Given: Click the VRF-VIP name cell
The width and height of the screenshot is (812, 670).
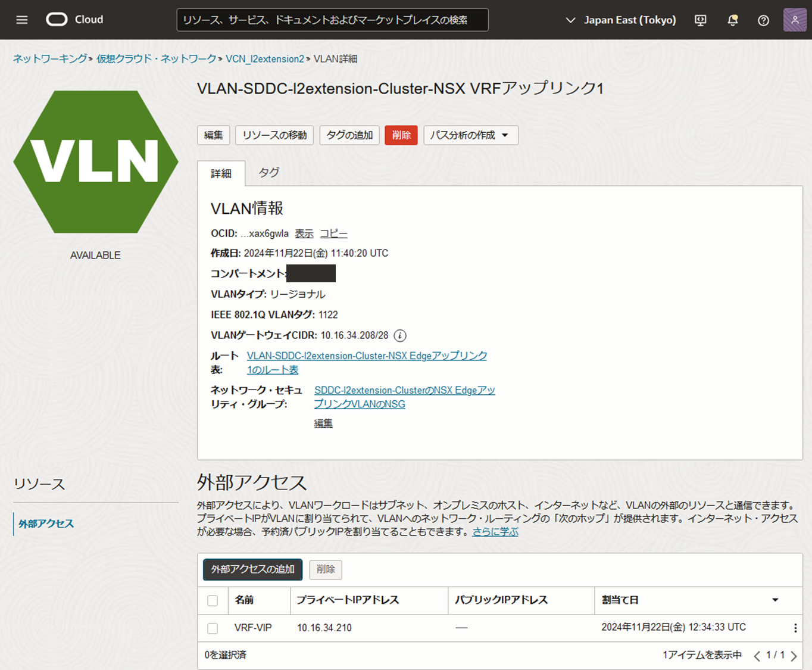Looking at the screenshot, I should (253, 628).
